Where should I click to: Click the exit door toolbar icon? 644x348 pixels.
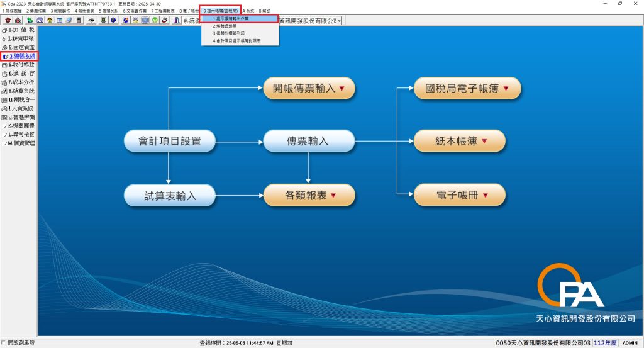coord(176,20)
